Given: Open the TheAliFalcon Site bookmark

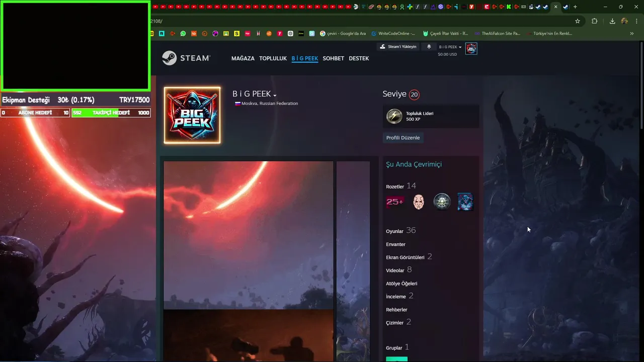Looking at the screenshot, I should point(497,34).
